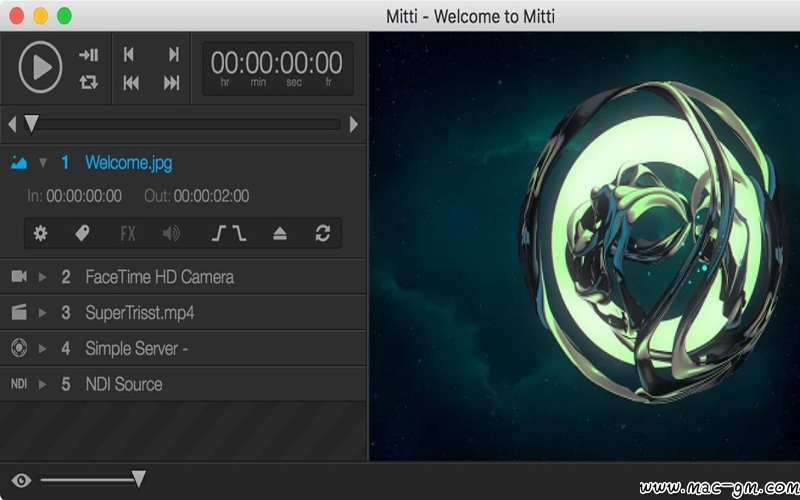Expand the Simple Server cue
The image size is (800, 500).
coord(43,348)
